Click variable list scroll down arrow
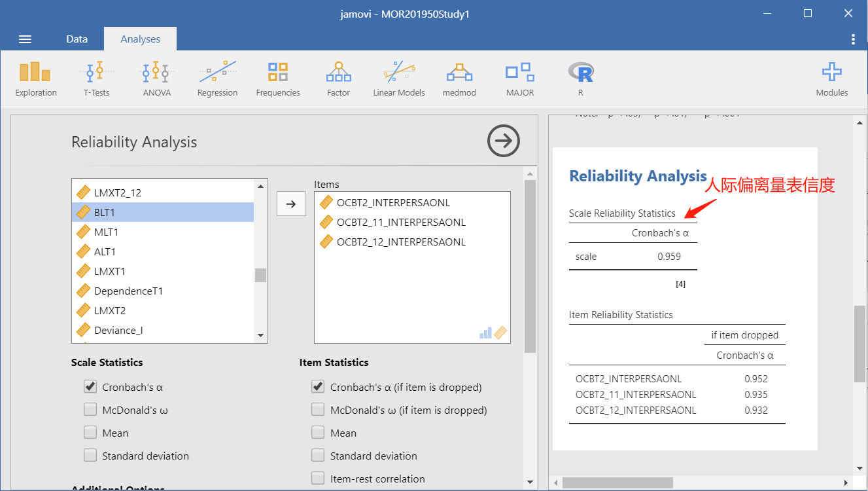The width and height of the screenshot is (868, 491). click(x=261, y=335)
